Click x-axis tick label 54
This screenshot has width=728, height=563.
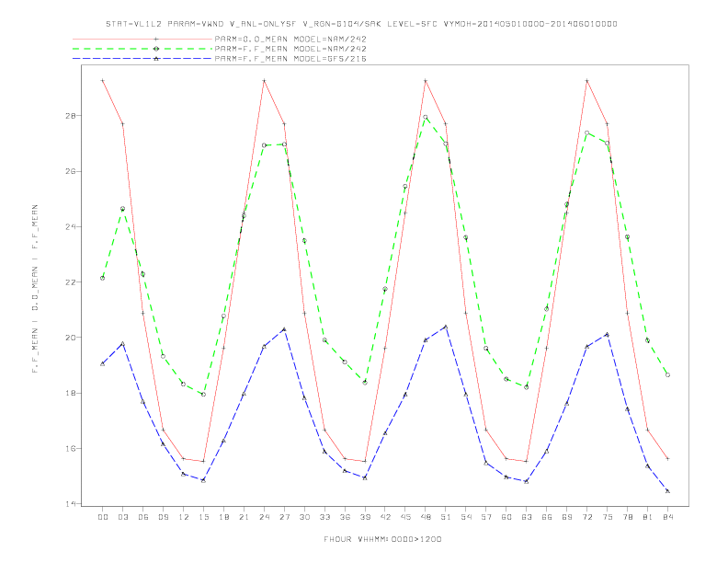click(466, 517)
